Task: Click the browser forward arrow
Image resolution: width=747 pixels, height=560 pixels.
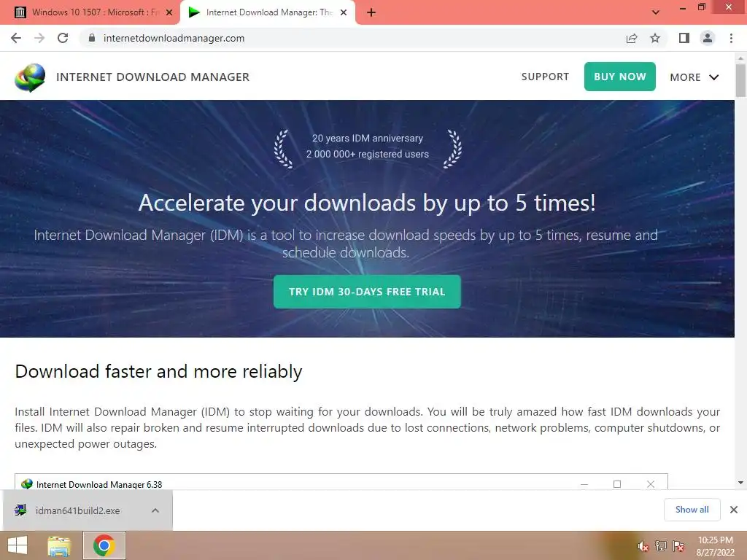Action: (39, 38)
